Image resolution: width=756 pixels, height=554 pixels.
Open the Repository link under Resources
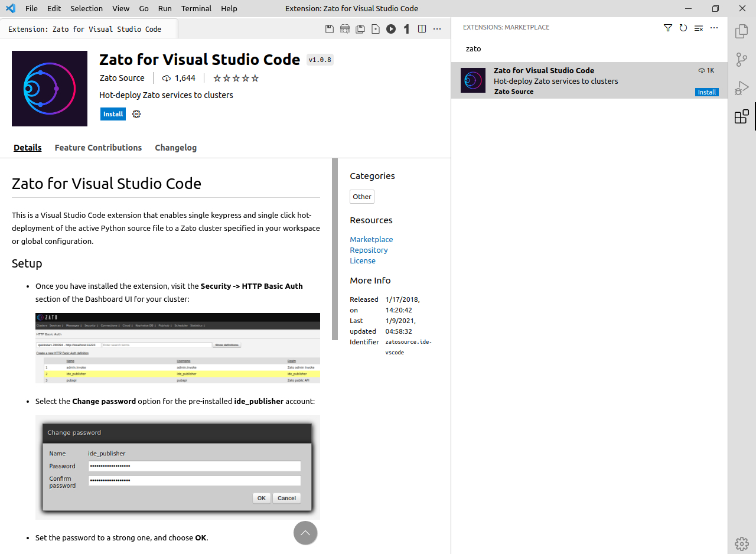click(x=369, y=250)
